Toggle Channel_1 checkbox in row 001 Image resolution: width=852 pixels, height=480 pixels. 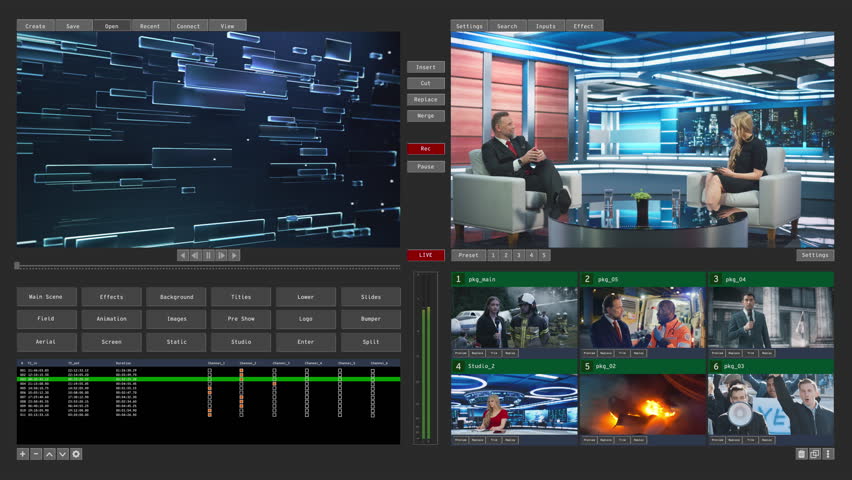coord(210,371)
